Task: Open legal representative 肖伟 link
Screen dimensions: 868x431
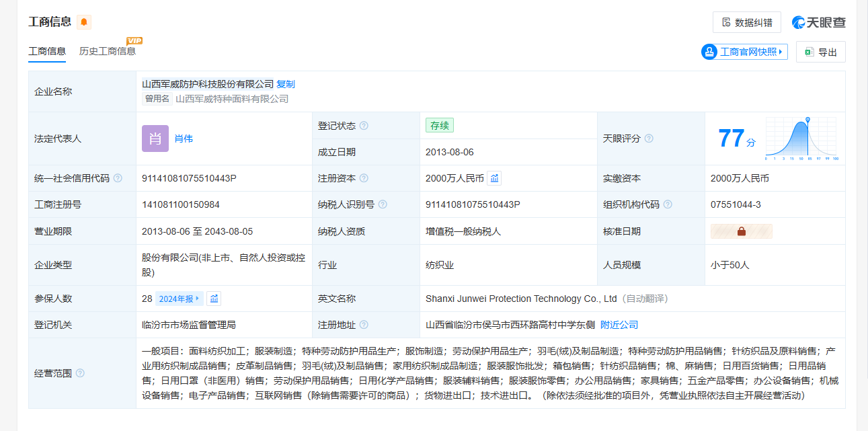Action: click(184, 139)
